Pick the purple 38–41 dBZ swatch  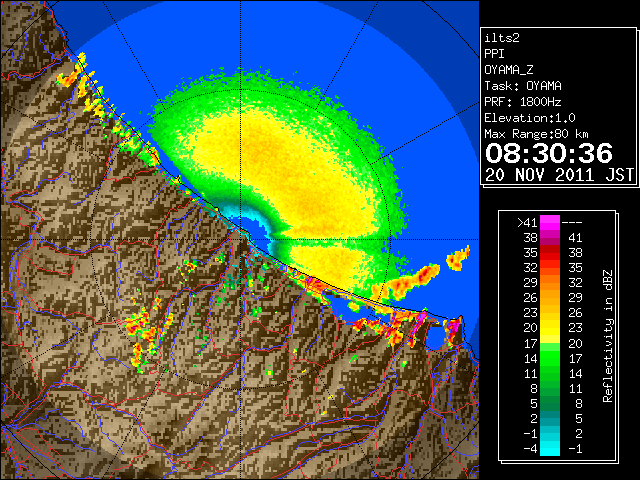click(550, 238)
